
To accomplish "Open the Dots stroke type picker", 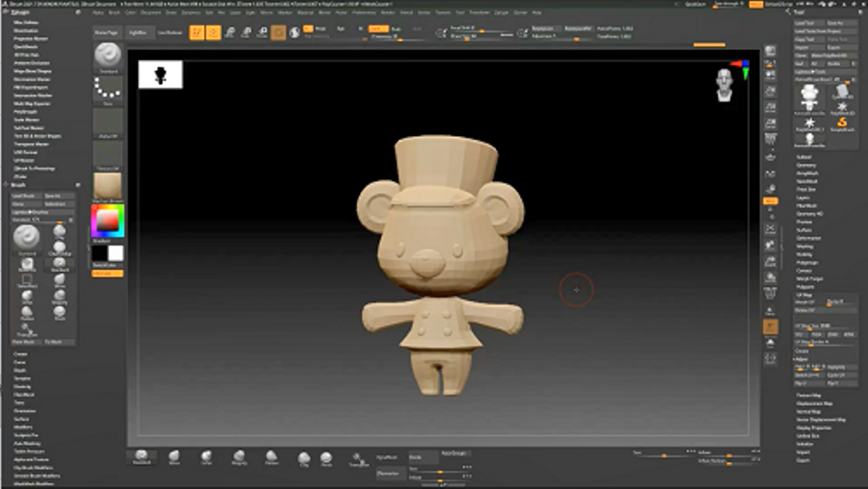I will tap(108, 90).
